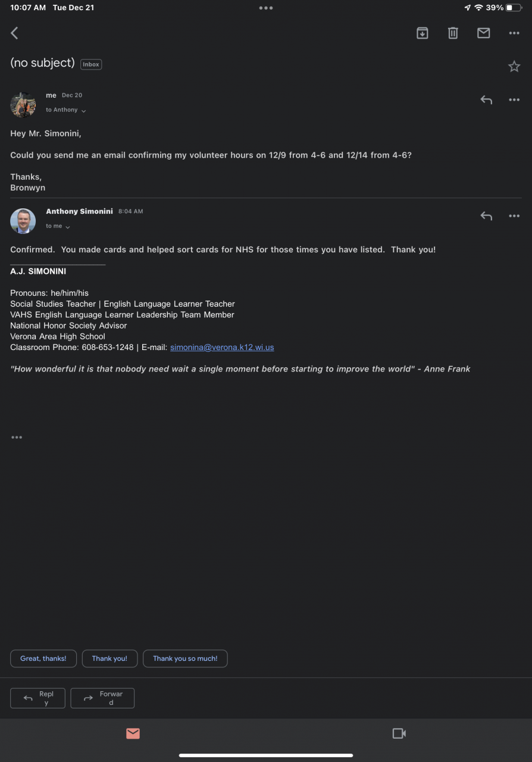Viewport: 532px width, 762px height.
Task: Open more options for Anthony Simonini's message
Action: coord(514,216)
